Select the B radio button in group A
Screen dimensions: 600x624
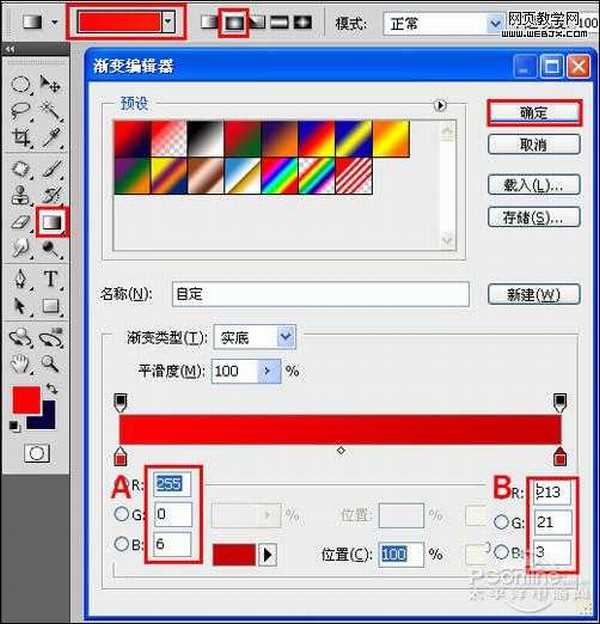[x=123, y=545]
